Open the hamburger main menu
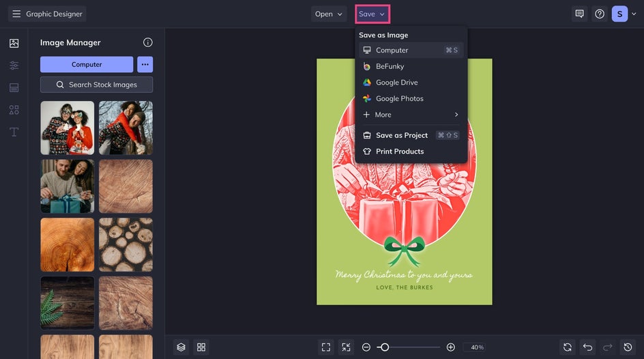 click(16, 14)
